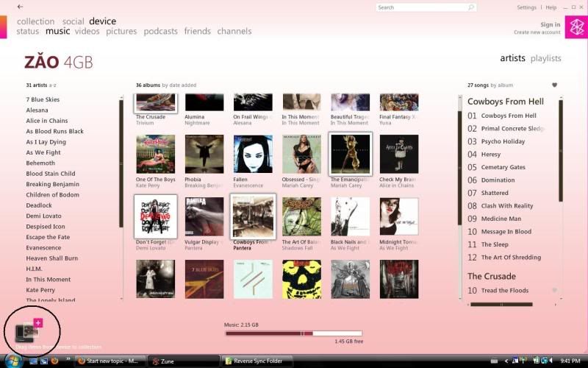Select artist Behemoth
This screenshot has width=588, height=368.
tap(40, 163)
